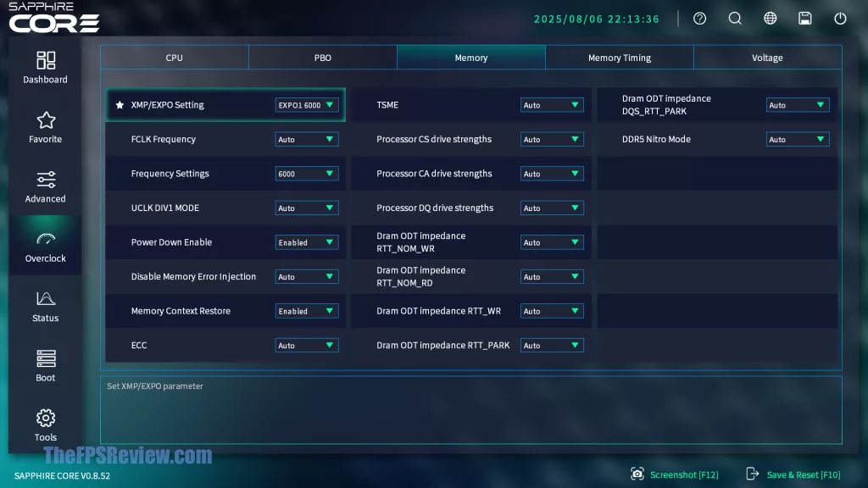This screenshot has height=488, width=868.
Task: Click the 'FCLK Frequency' label text
Action: [x=164, y=140]
